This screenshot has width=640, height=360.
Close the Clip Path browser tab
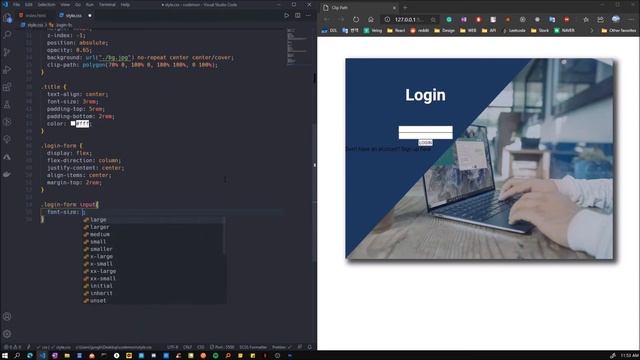click(394, 7)
